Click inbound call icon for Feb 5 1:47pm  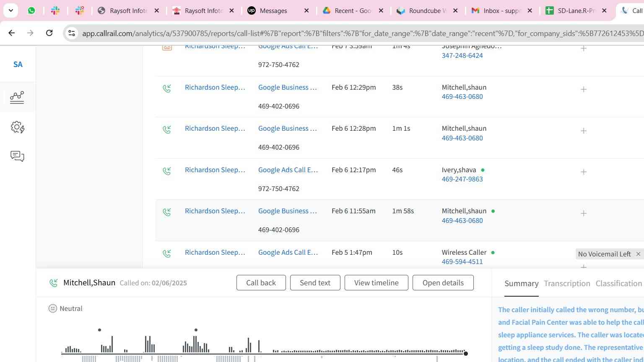(x=167, y=253)
